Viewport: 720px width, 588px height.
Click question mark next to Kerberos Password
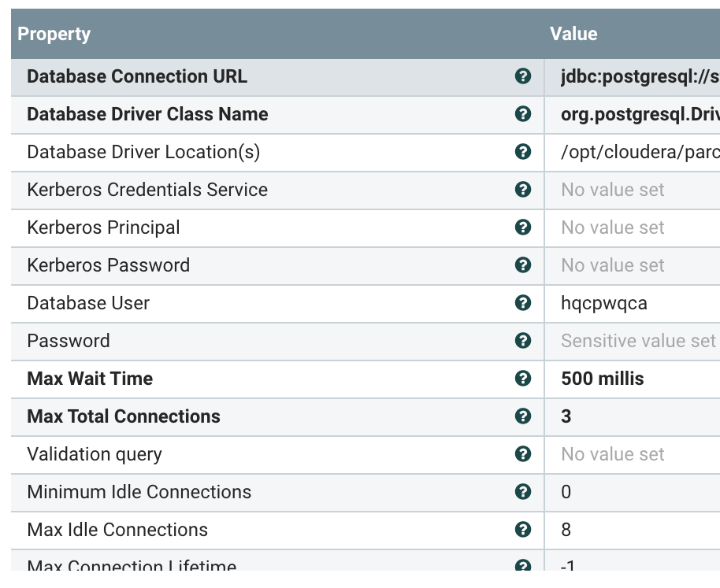tap(522, 265)
